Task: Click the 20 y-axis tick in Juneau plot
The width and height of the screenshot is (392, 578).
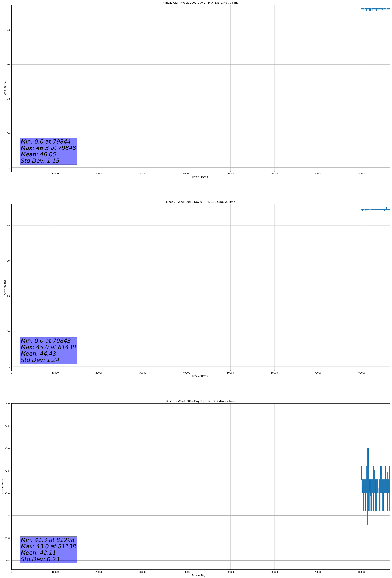Action: 9,296
